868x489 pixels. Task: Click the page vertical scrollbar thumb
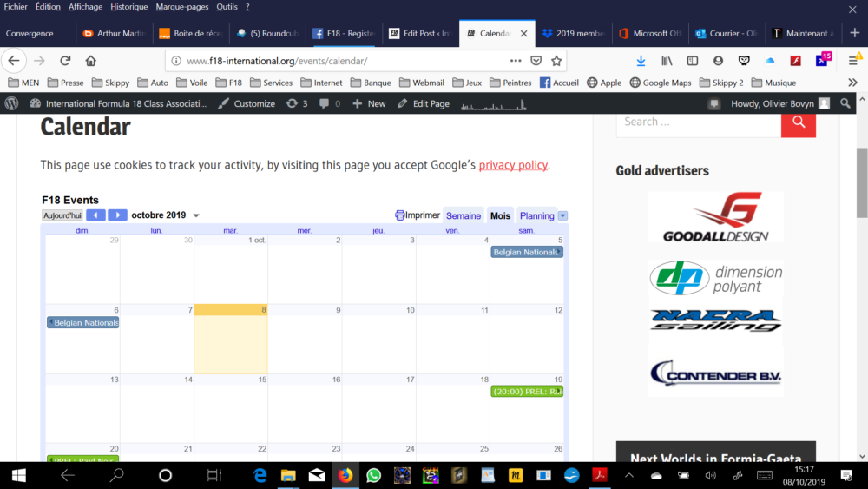[x=862, y=182]
